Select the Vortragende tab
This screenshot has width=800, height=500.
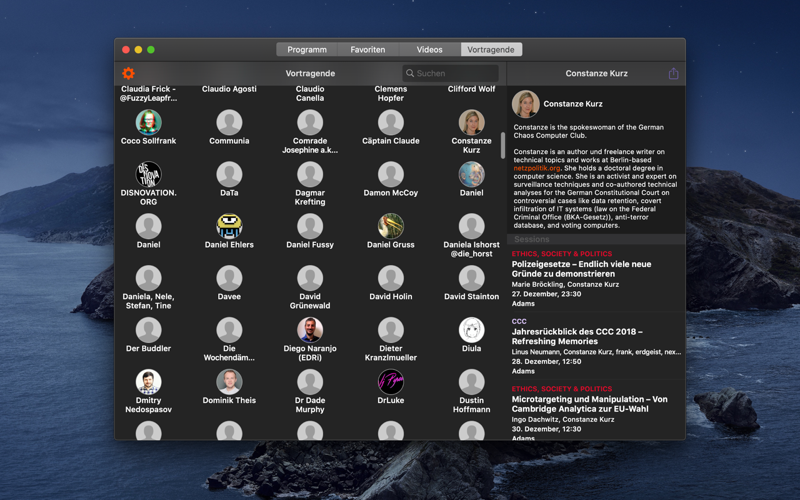coord(491,49)
